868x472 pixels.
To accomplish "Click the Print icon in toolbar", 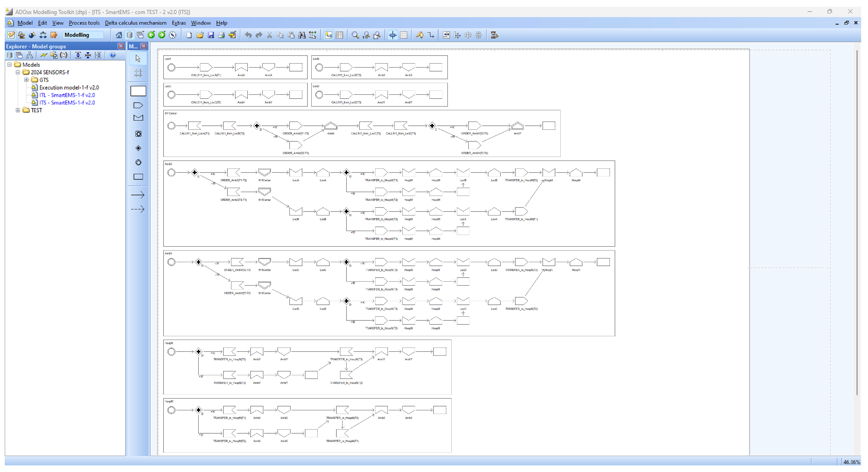I will point(221,35).
